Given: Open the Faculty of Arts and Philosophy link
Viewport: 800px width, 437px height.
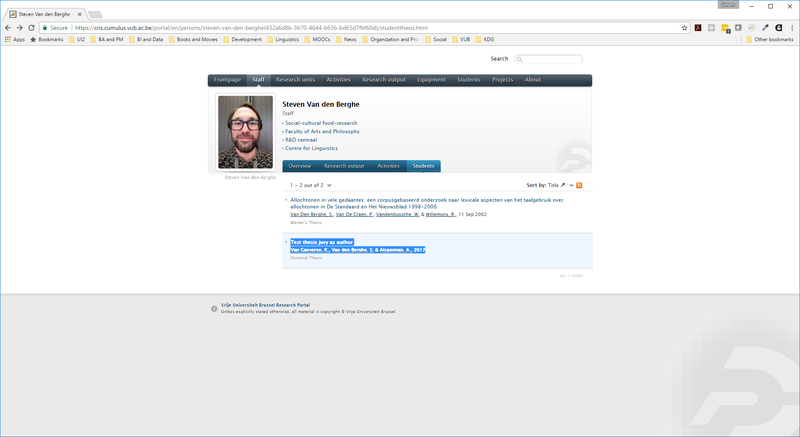Looking at the screenshot, I should tap(322, 131).
